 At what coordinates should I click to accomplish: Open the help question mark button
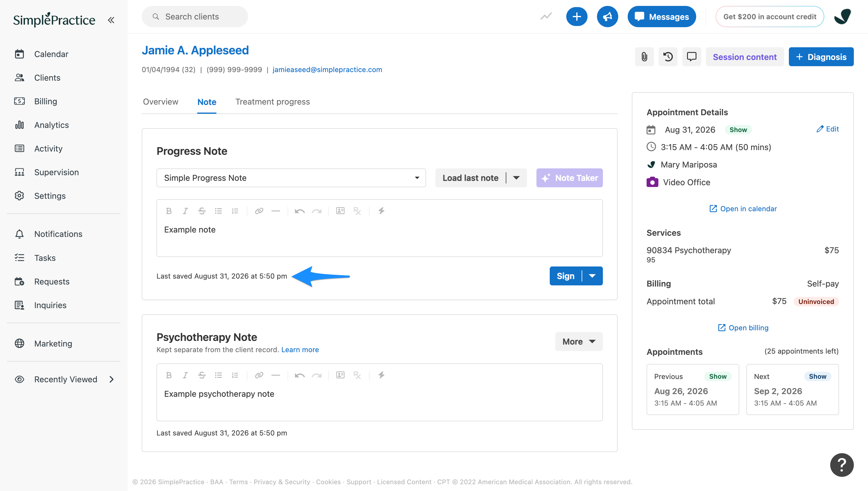pyautogui.click(x=841, y=465)
